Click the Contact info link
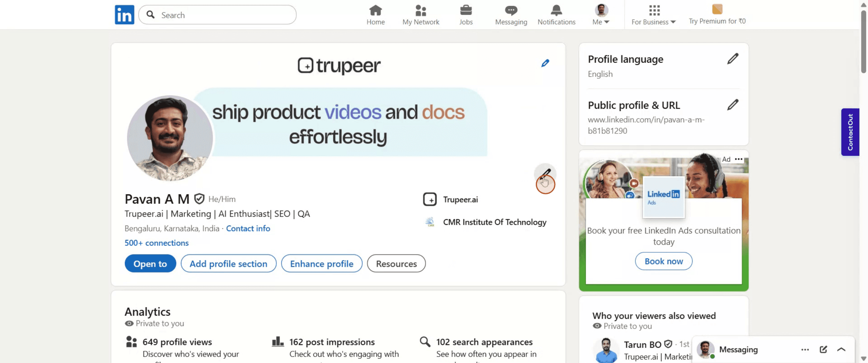This screenshot has width=868, height=363. coord(248,228)
